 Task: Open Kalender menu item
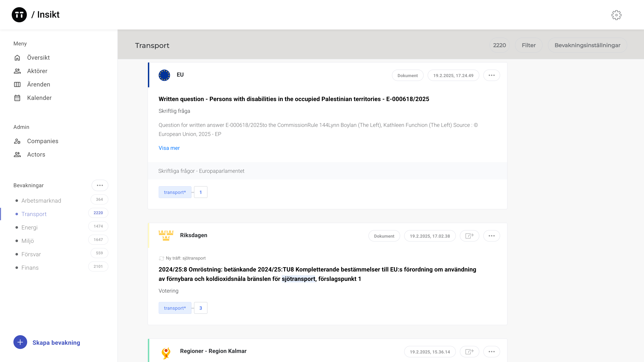39,98
